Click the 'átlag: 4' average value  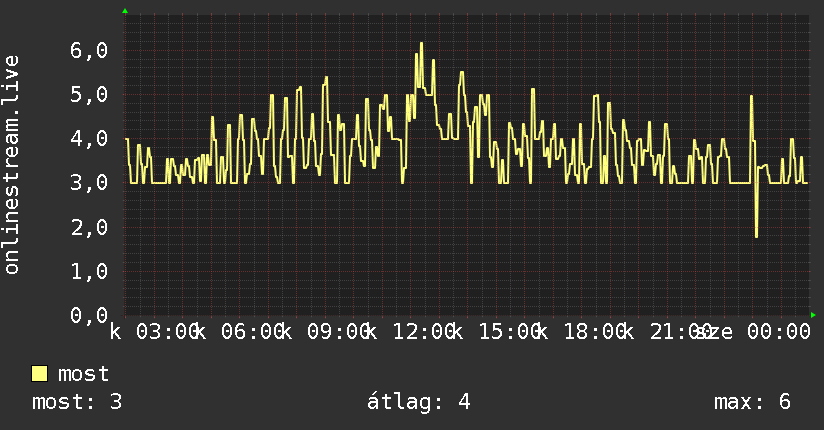pos(418,402)
